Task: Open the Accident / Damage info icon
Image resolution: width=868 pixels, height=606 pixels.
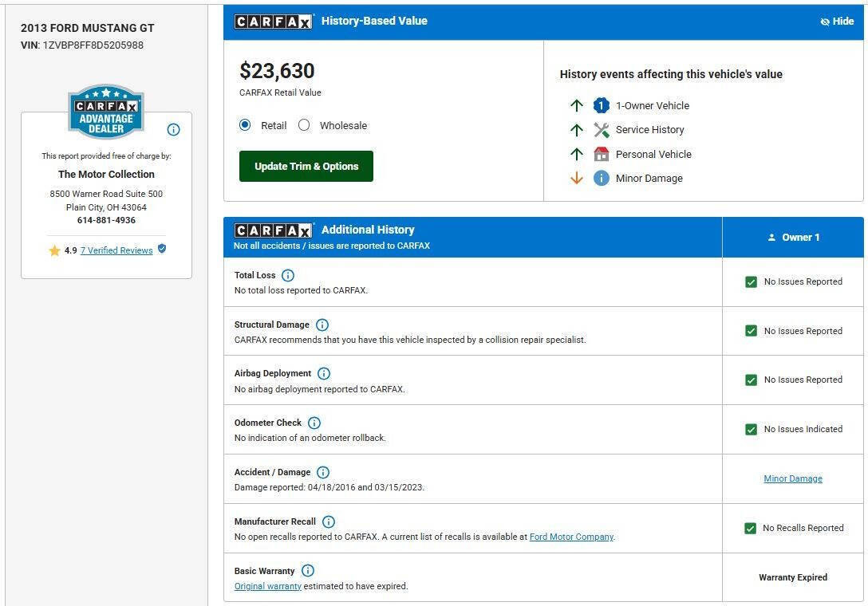Action: [x=323, y=472]
